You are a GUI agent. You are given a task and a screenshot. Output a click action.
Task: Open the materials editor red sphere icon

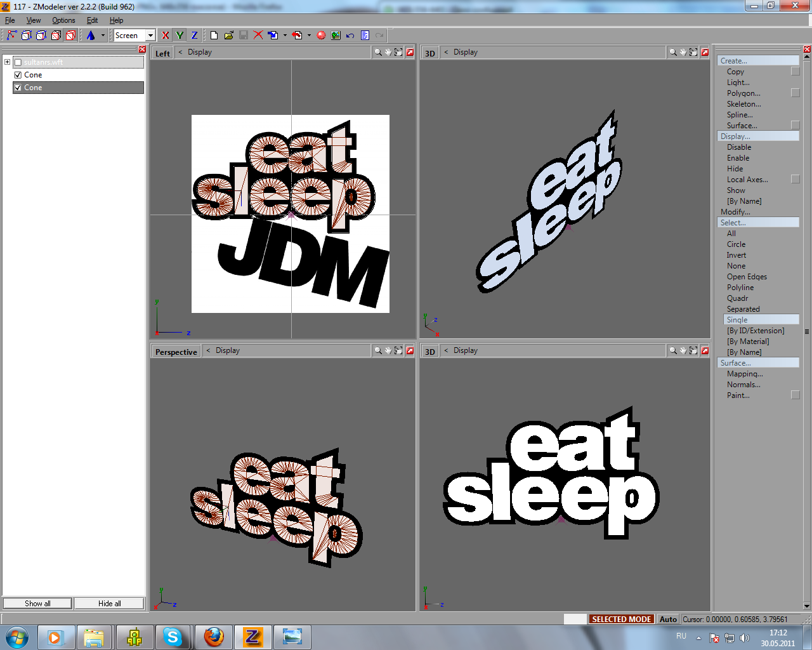click(321, 36)
